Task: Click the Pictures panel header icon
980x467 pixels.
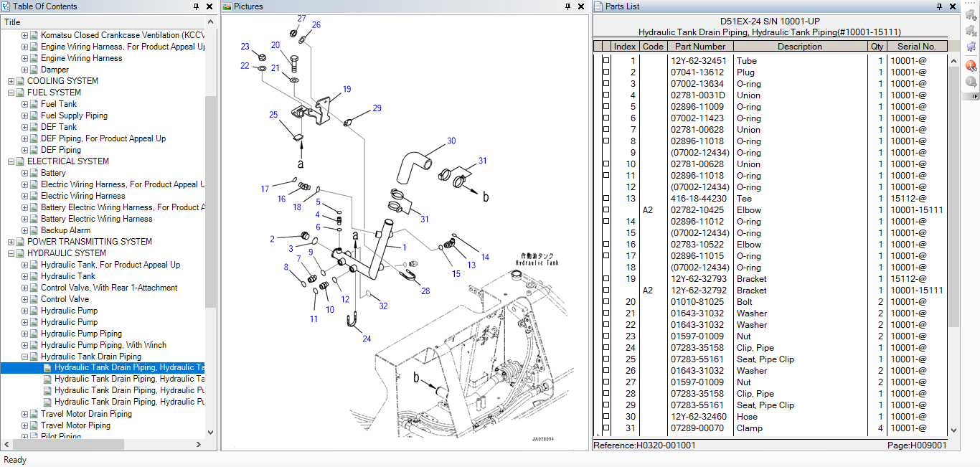Action: (227, 6)
